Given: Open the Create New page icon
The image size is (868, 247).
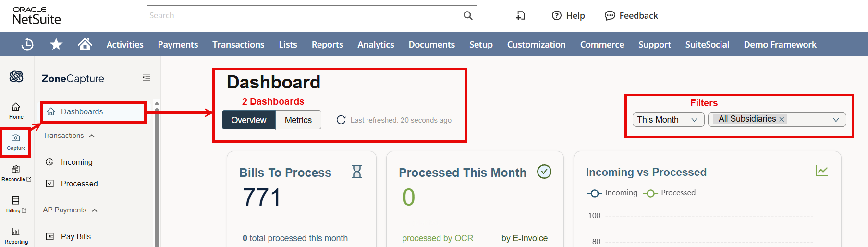Looking at the screenshot, I should [x=520, y=15].
